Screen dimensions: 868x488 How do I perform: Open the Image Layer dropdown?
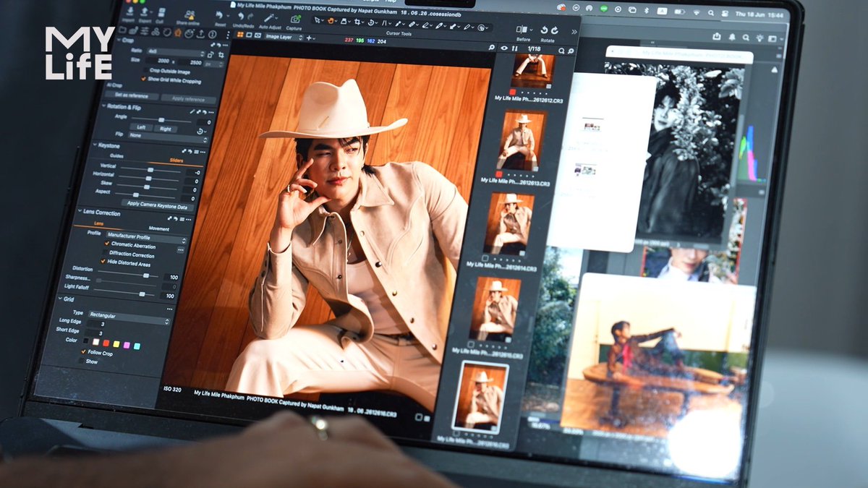pos(284,37)
